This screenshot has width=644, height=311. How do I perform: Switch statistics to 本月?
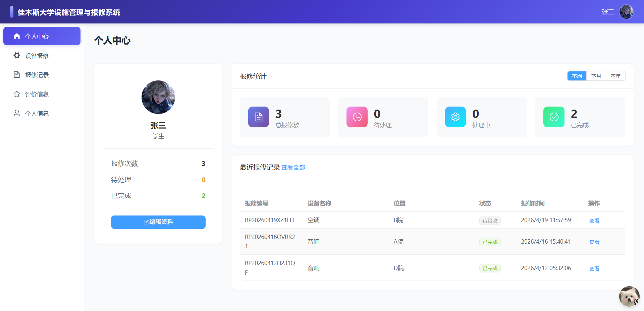(x=596, y=76)
